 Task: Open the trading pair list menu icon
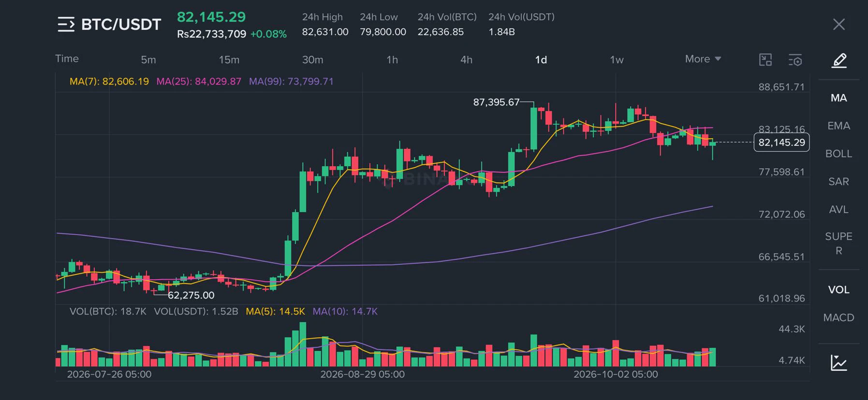point(66,24)
